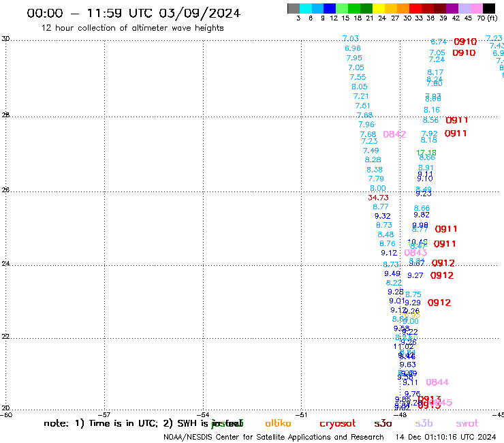The height and width of the screenshot is (443, 504).
Task: Click the bright red legend swatch
Action: (x=415, y=8)
